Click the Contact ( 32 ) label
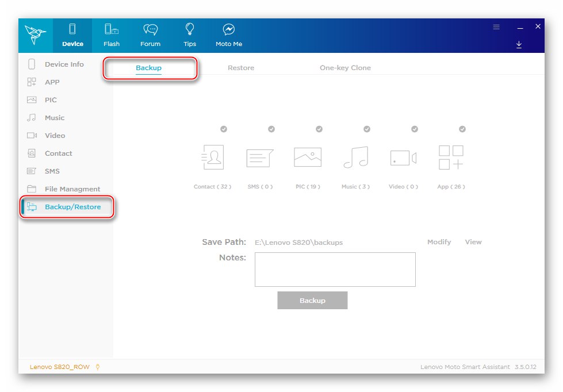 coord(213,187)
